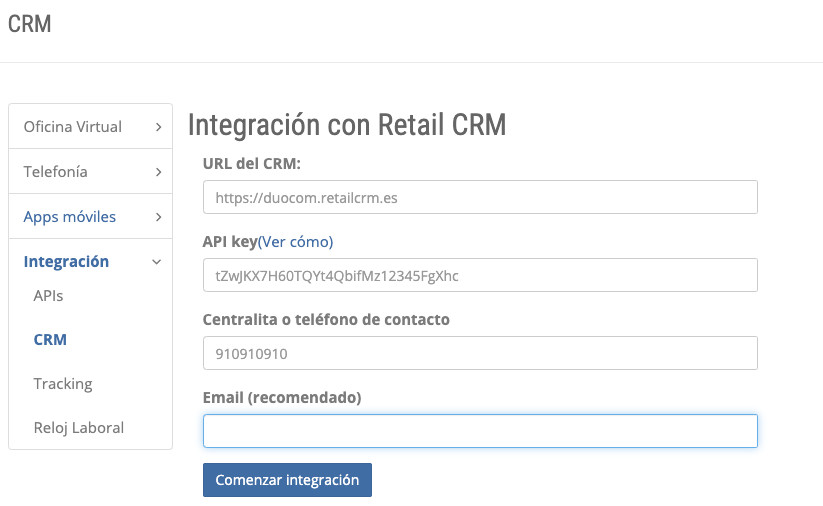The image size is (823, 506).
Task: Click the Integración con Retail CRM heading
Action: [347, 125]
